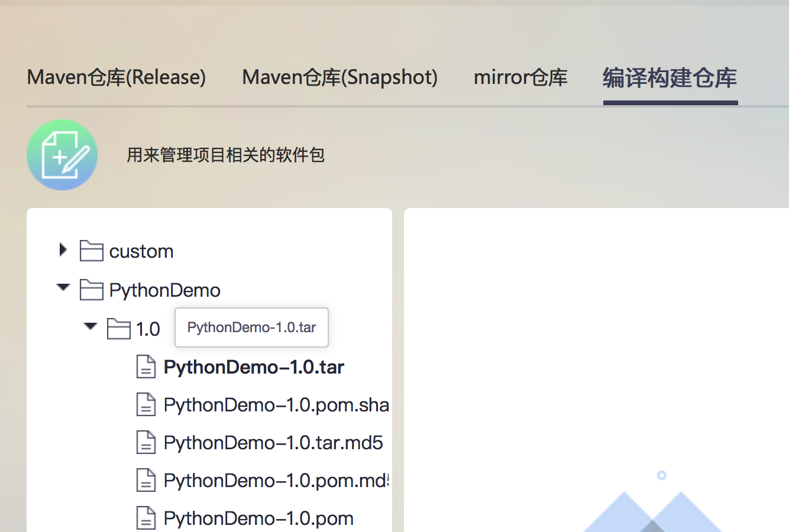Open the mirror仓库 tab
This screenshot has height=532, width=789.
click(520, 77)
